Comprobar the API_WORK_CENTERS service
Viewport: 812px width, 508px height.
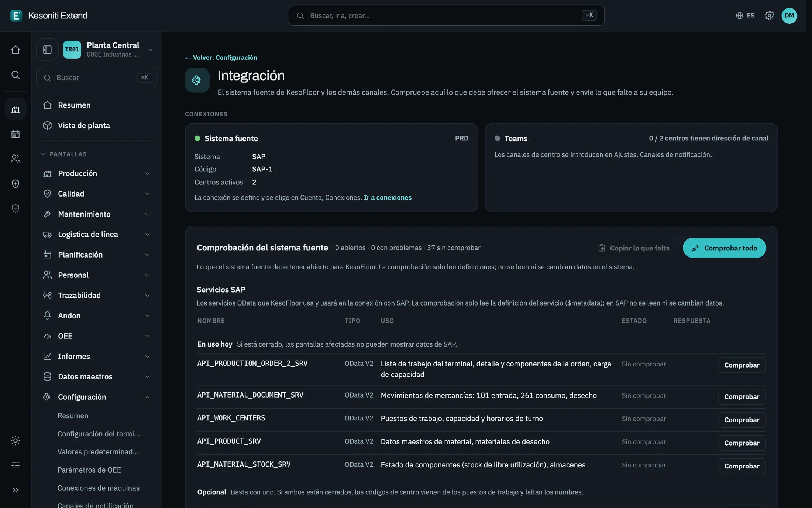(x=742, y=420)
